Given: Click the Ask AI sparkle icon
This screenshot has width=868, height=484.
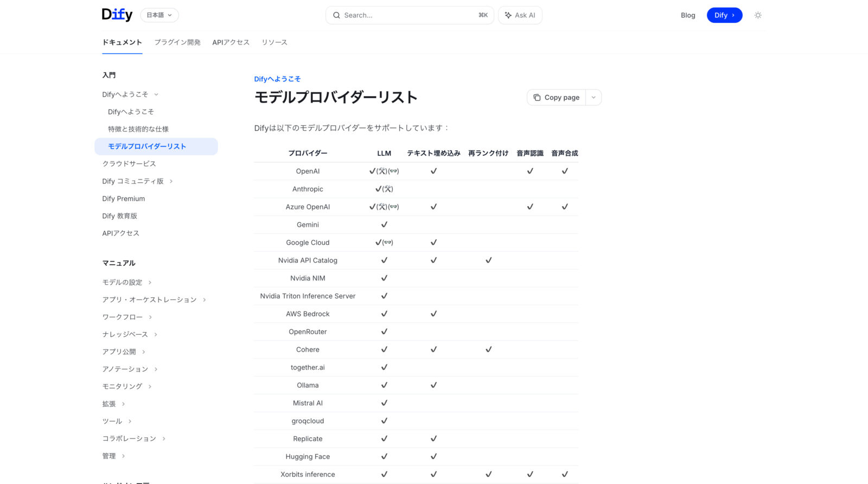Looking at the screenshot, I should pyautogui.click(x=508, y=15).
